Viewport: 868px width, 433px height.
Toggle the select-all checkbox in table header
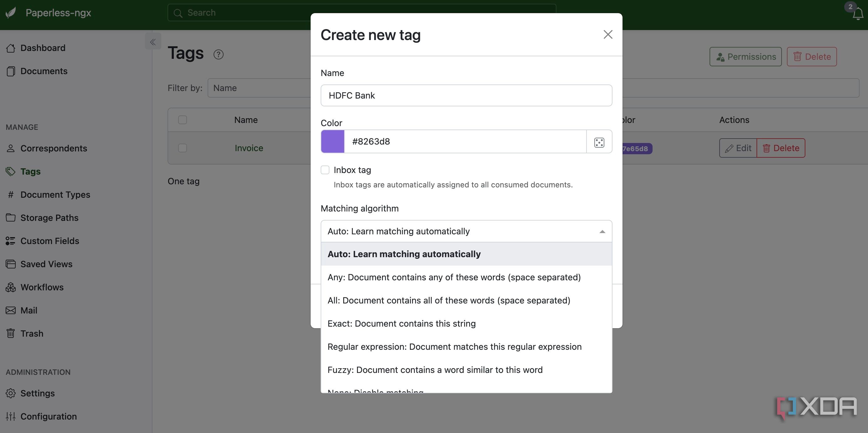[x=182, y=120]
